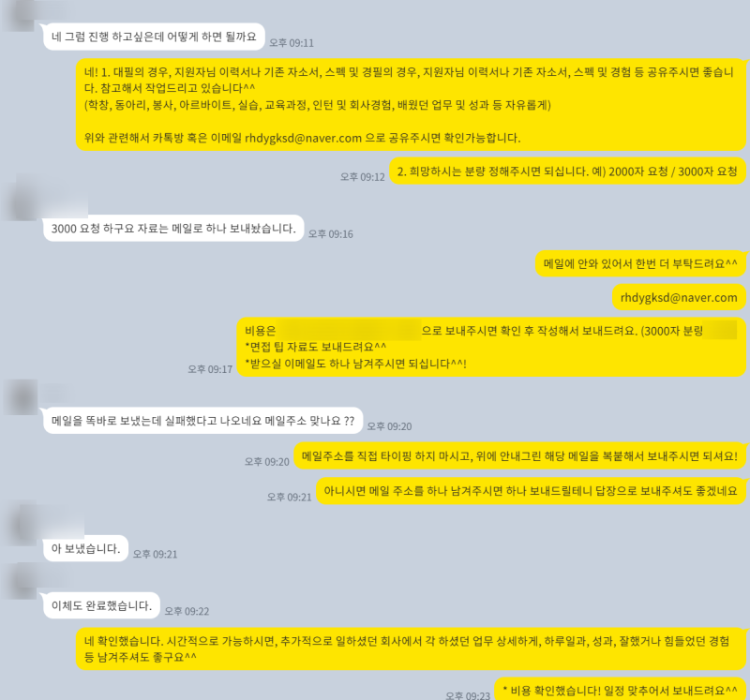Select the 3000 요청 하구요 message bubble
This screenshot has width=750, height=700.
coord(173,229)
